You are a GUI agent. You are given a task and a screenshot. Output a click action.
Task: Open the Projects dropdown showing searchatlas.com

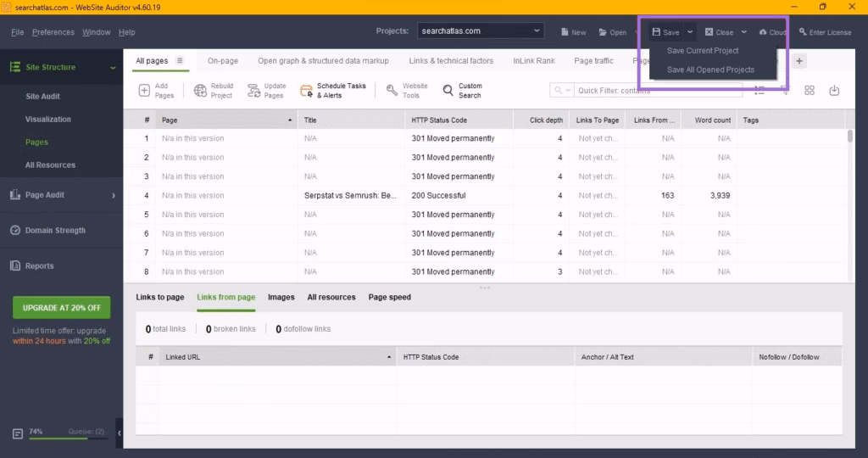(481, 31)
